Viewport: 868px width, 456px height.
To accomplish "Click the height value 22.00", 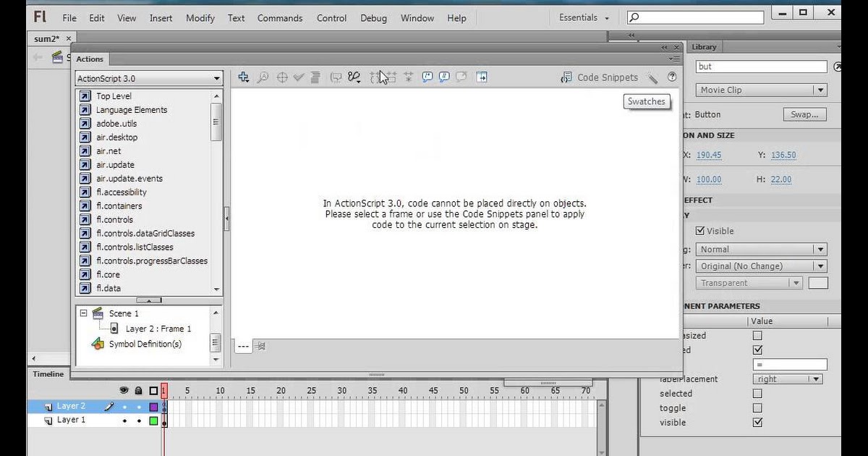I will (x=781, y=180).
